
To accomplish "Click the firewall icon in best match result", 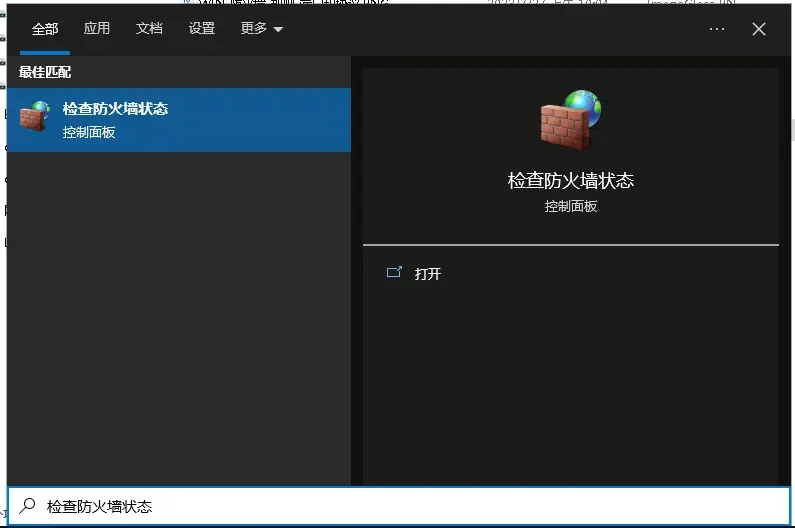I will point(35,118).
